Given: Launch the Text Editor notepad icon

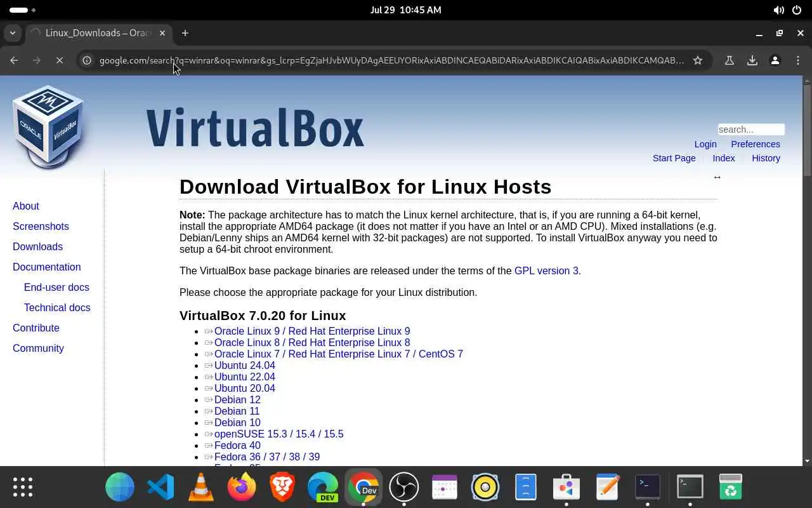Looking at the screenshot, I should coord(607,488).
